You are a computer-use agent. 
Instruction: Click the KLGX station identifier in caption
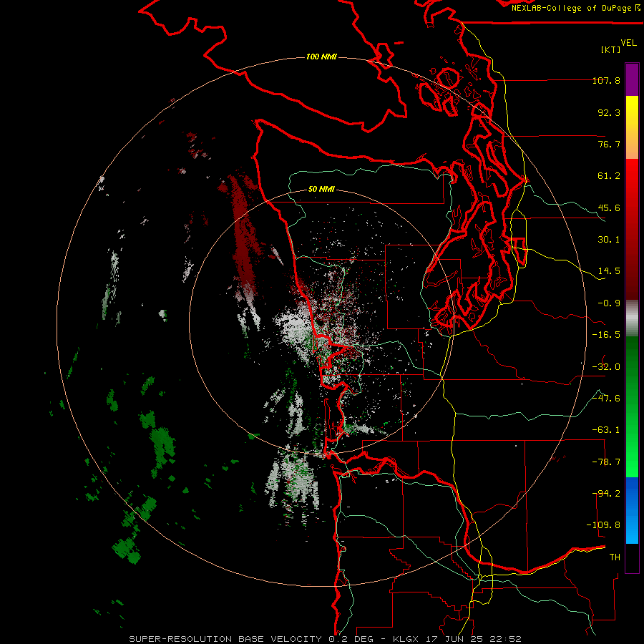[406, 639]
